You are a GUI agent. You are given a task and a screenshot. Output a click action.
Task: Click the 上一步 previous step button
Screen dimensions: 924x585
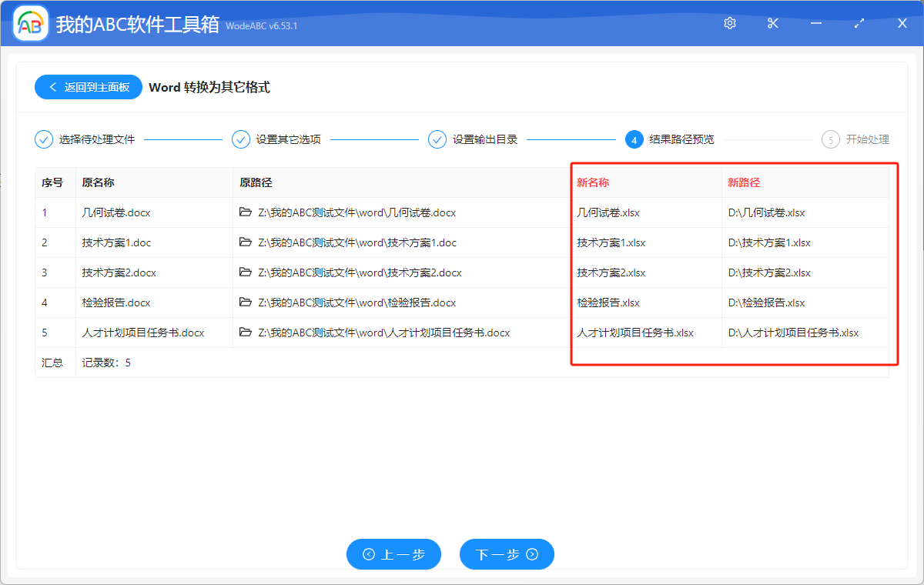(393, 554)
